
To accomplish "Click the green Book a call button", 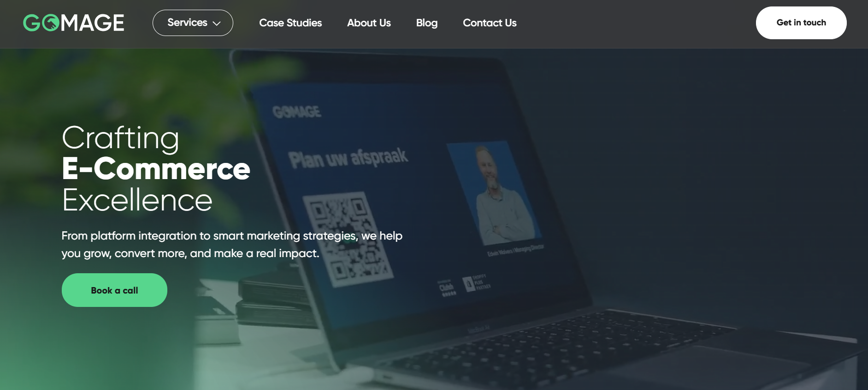I will click(x=114, y=290).
